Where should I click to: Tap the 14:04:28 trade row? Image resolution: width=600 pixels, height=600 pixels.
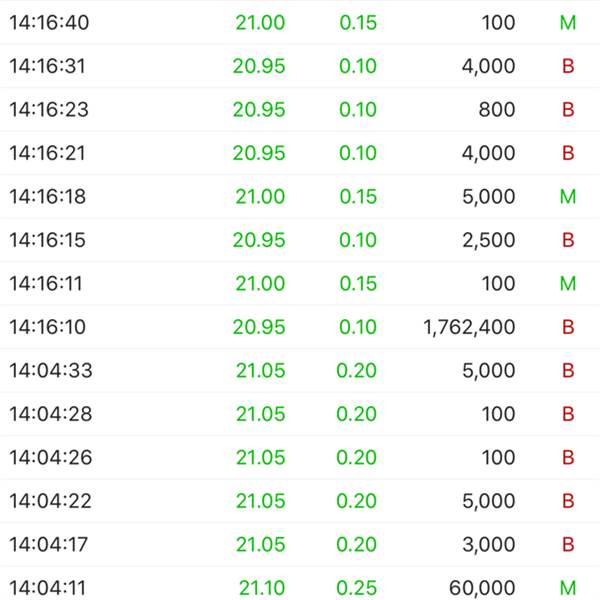coord(300,414)
